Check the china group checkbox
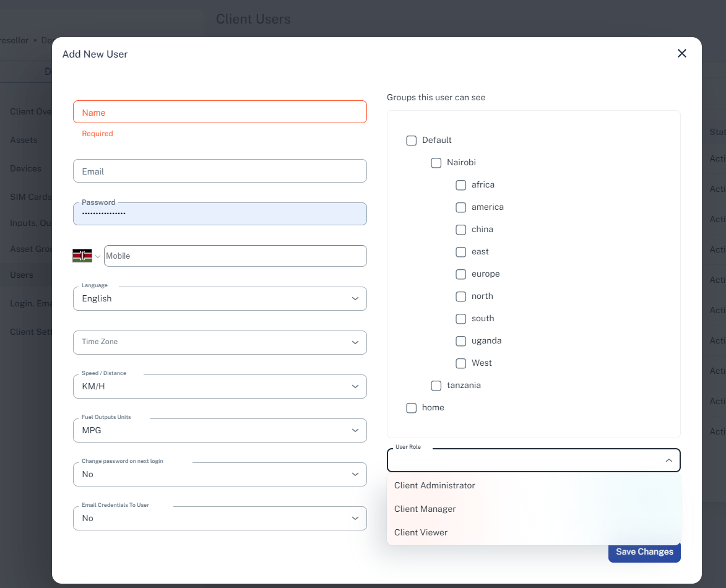The width and height of the screenshot is (726, 588). pos(460,229)
